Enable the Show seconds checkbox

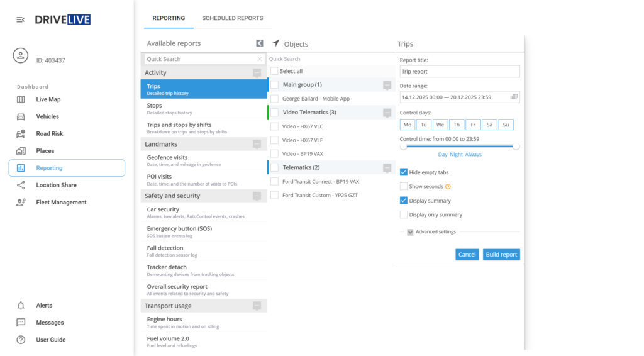tap(404, 186)
